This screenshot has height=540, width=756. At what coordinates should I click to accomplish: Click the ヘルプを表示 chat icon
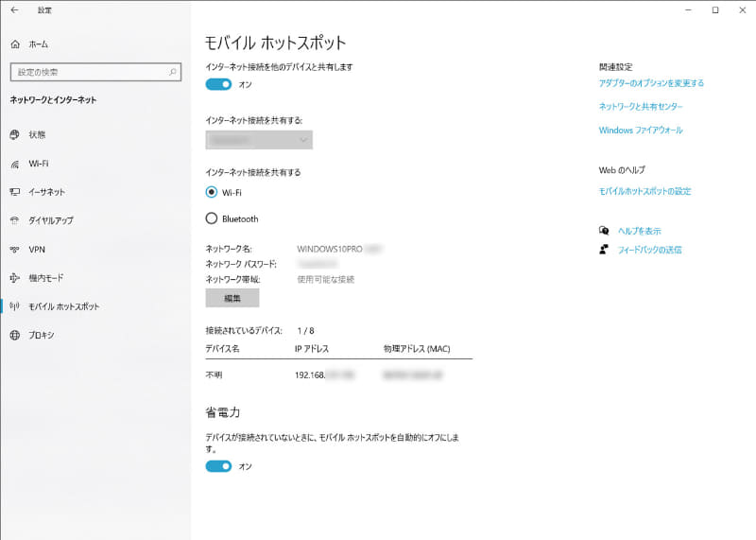(x=604, y=231)
